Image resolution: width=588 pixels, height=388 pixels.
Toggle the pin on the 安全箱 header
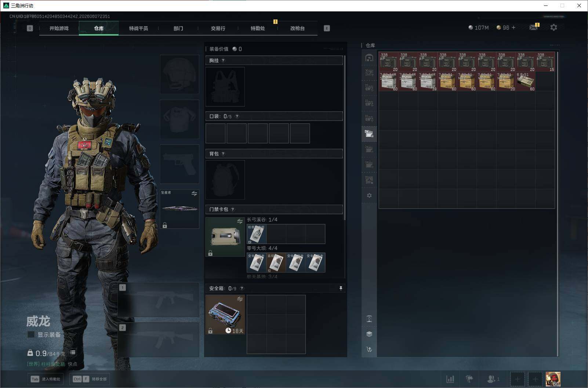(341, 288)
